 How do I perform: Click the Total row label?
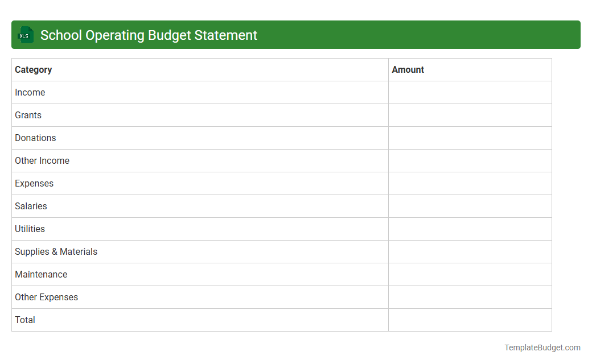pyautogui.click(x=24, y=320)
